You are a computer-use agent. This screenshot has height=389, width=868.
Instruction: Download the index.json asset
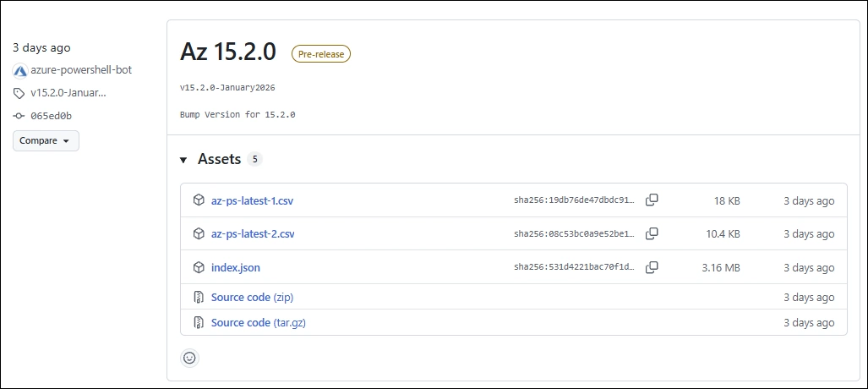(x=235, y=268)
